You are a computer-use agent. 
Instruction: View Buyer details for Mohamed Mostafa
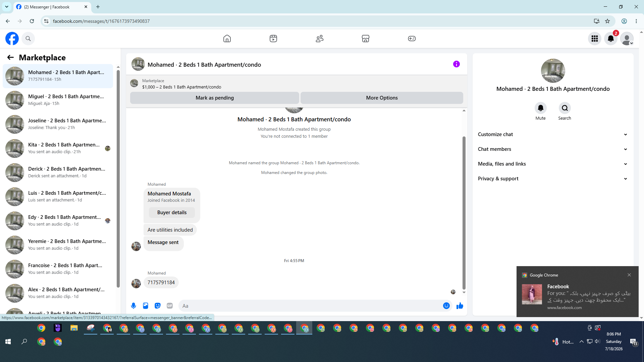(172, 213)
